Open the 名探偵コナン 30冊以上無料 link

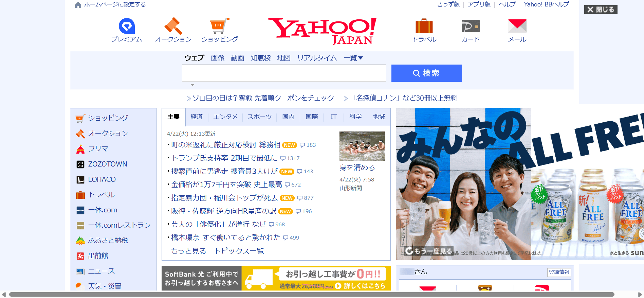(x=404, y=98)
